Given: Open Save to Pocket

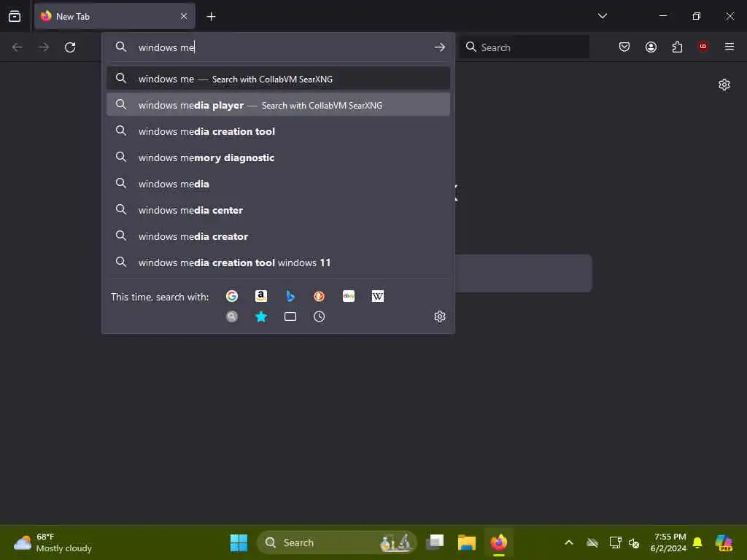Looking at the screenshot, I should point(624,47).
